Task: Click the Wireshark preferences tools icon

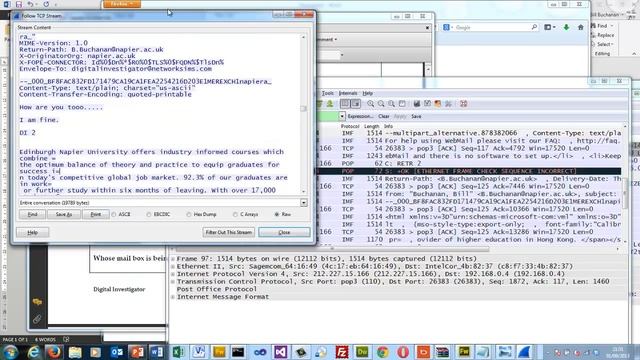Action: coord(449,104)
